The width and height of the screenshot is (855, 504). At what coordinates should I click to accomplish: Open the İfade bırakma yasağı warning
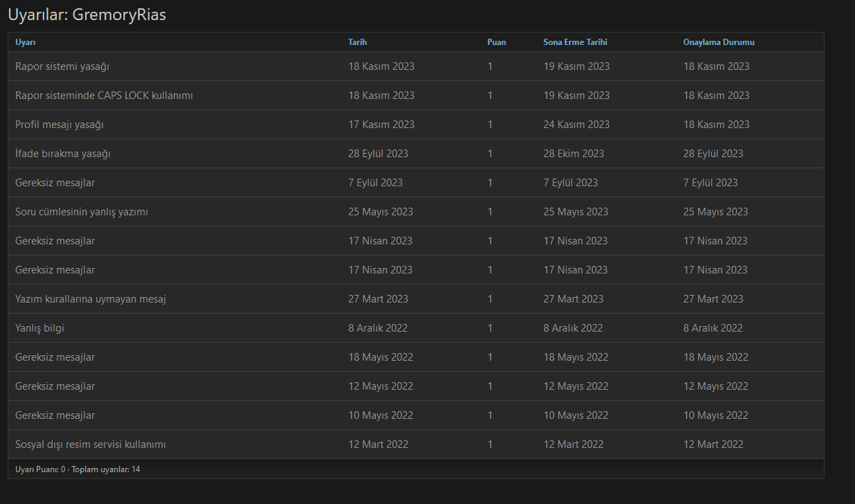[63, 154]
